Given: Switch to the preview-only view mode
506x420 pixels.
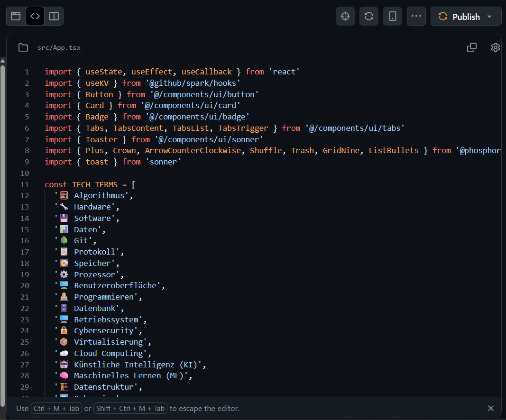Looking at the screenshot, I should pos(16,16).
